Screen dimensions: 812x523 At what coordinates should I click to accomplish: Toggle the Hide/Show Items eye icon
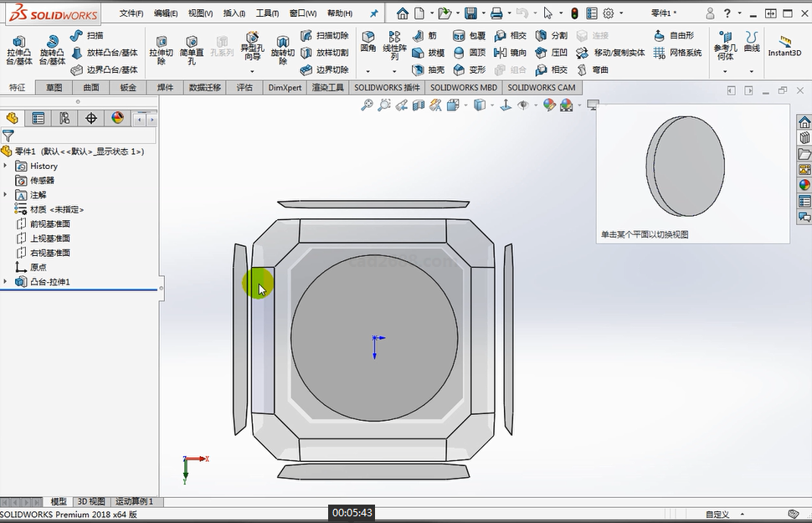523,105
